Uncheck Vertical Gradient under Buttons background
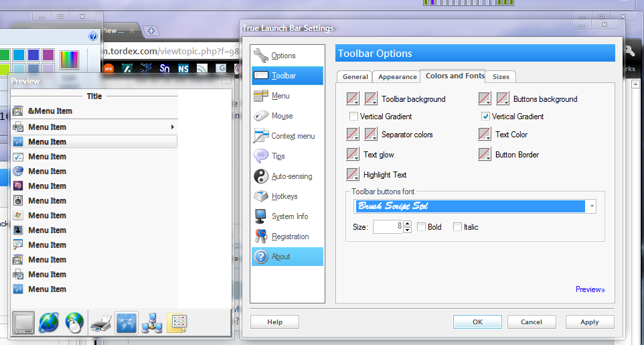 coord(485,117)
